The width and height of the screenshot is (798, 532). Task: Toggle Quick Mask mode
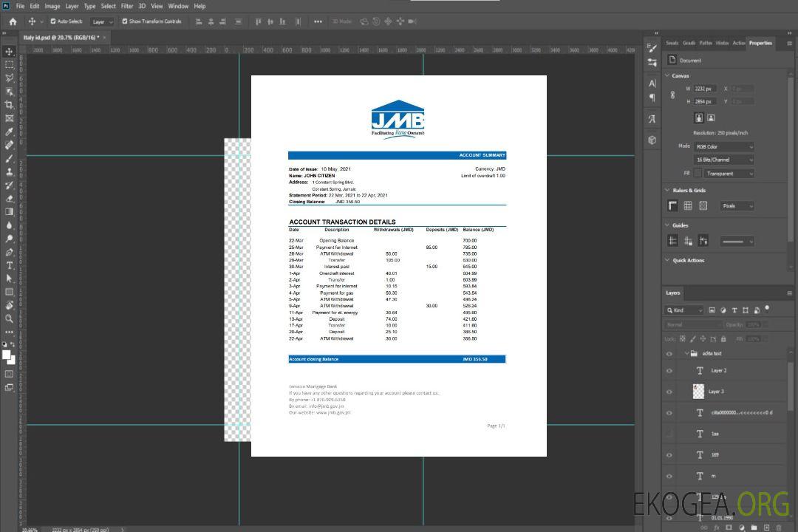pos(9,374)
